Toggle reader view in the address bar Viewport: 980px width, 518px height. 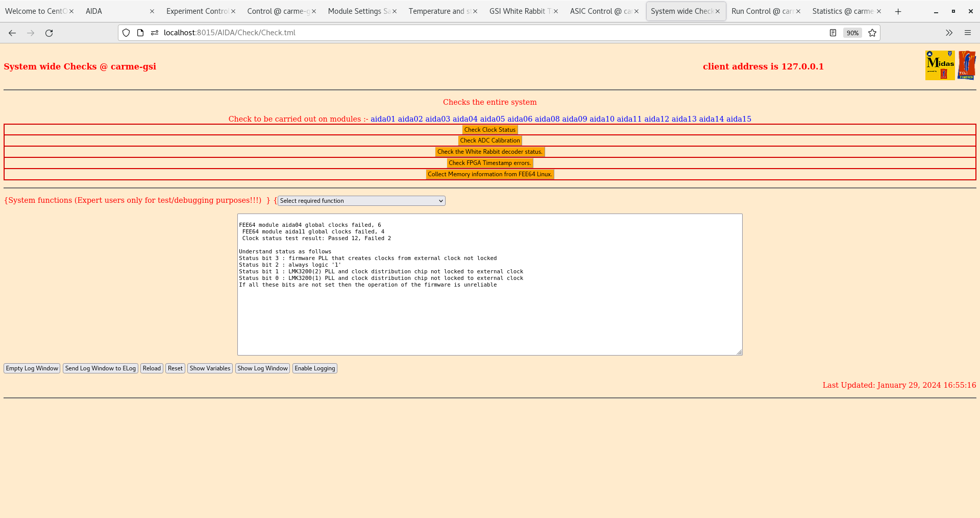833,32
